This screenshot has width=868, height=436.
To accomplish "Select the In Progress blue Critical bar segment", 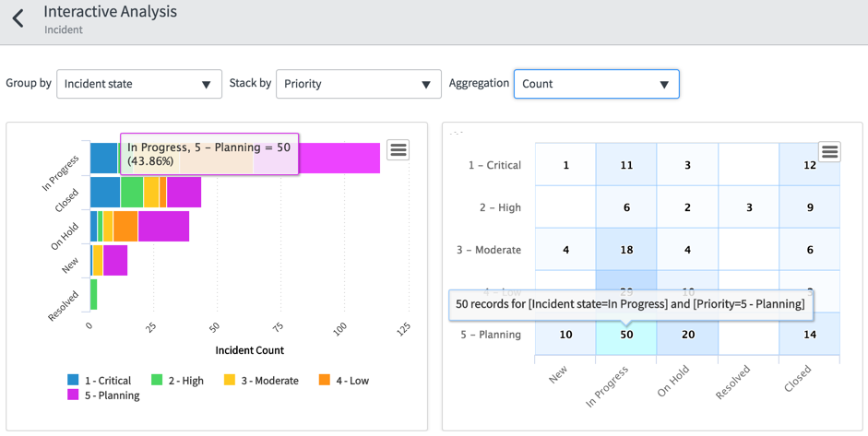I will tap(103, 158).
